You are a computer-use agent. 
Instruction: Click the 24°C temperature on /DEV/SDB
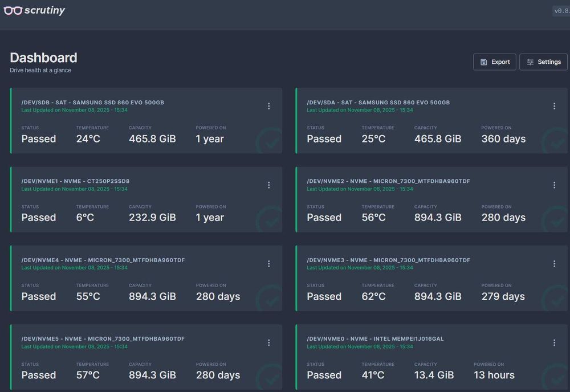(88, 139)
